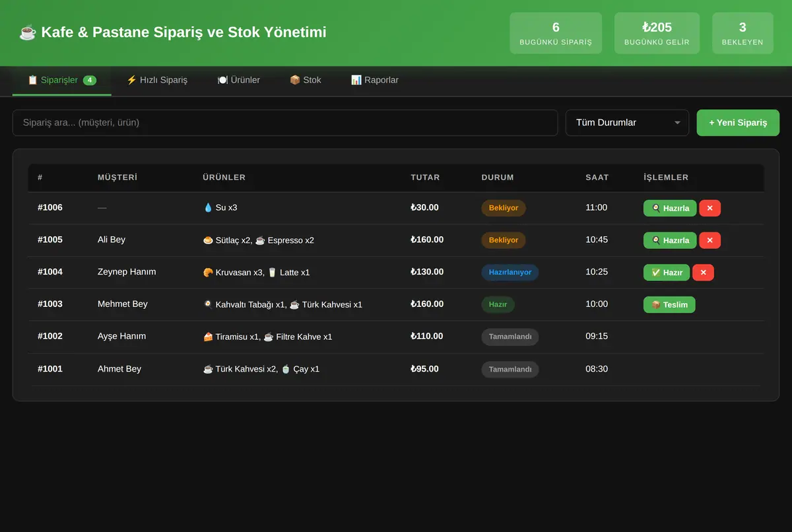Image resolution: width=792 pixels, height=532 pixels.
Task: Select order number #1003
Action: click(x=50, y=304)
